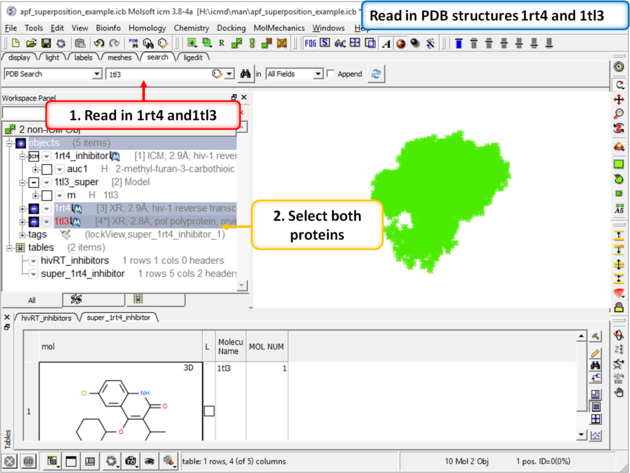The image size is (630, 473).
Task: Click the All tab in workspace panel
Action: click(31, 299)
